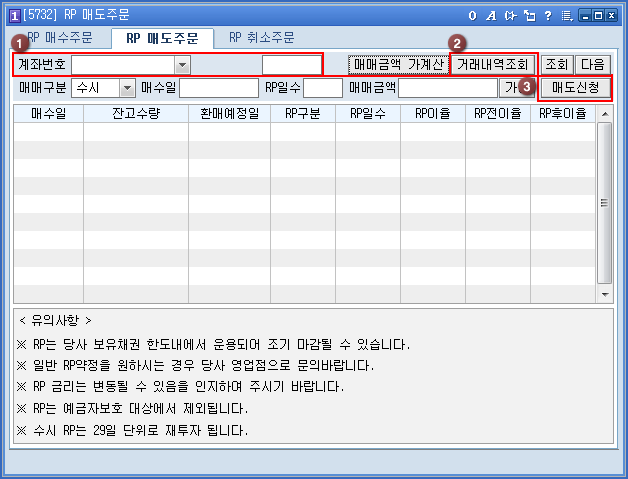
Task: Switch to the RP 매수주문 tab
Action: coord(61,38)
